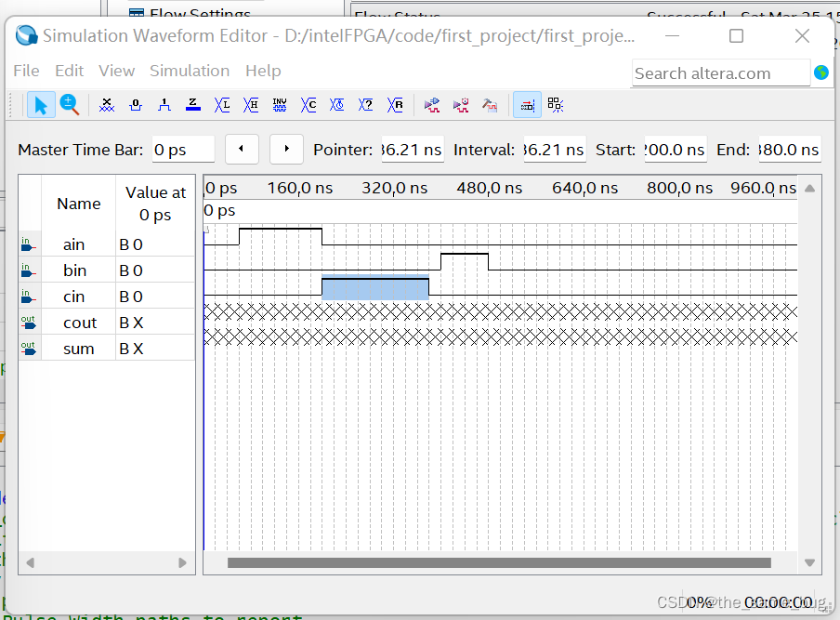Screen dimensions: 840x620
Task: Select the sum output signal
Action: [107, 349]
